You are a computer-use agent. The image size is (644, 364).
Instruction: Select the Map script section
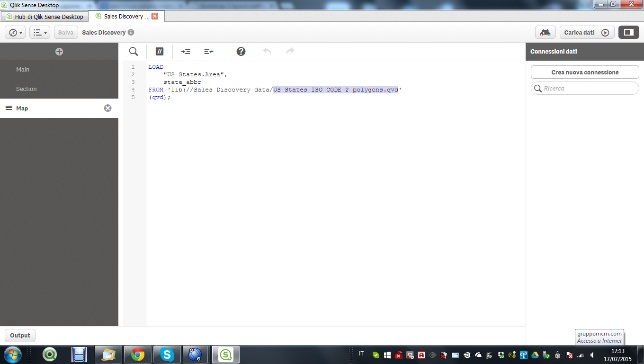click(59, 108)
